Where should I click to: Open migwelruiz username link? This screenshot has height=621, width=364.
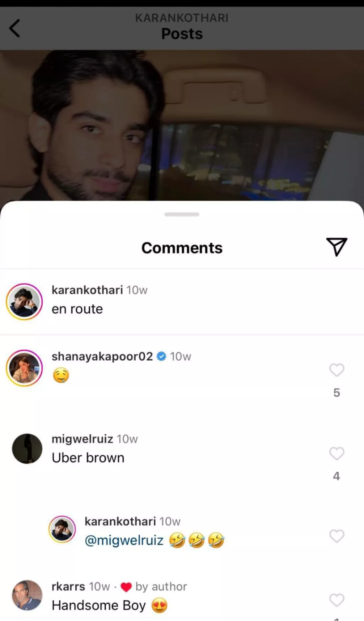tap(82, 439)
